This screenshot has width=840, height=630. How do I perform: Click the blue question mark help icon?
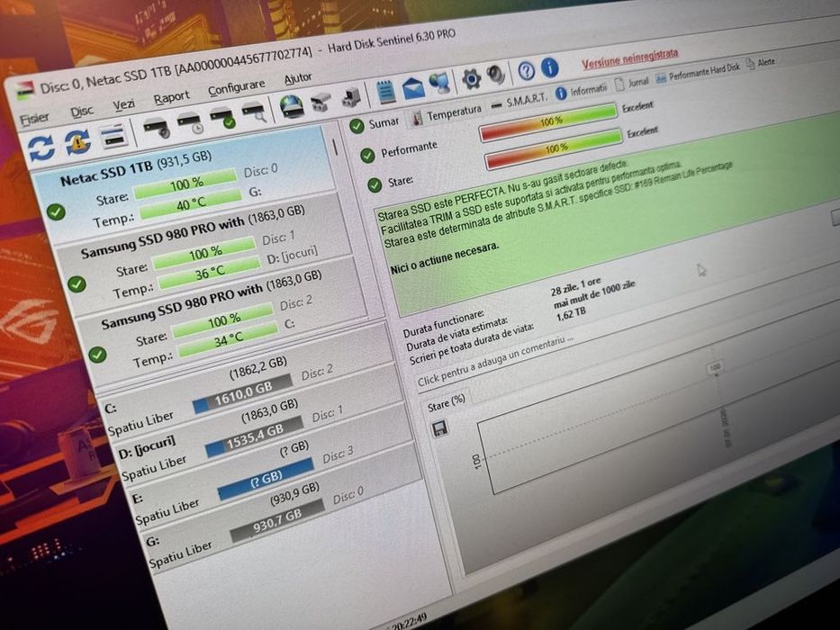coord(526,71)
